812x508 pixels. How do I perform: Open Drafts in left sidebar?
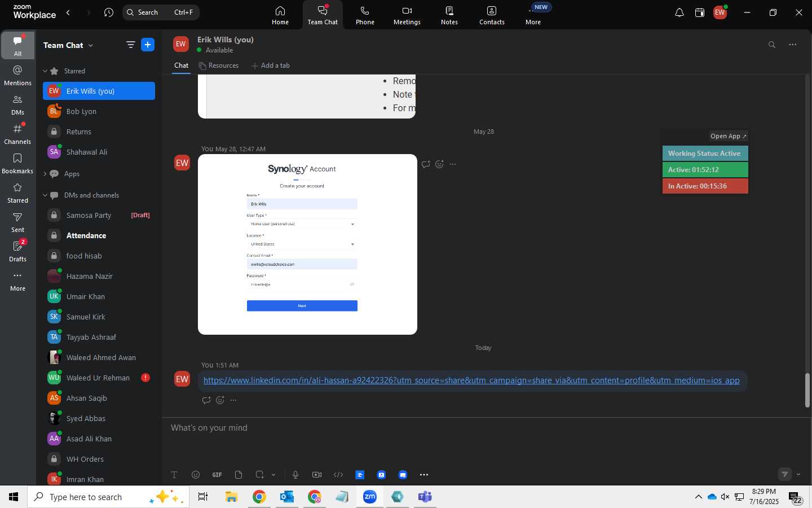17,251
